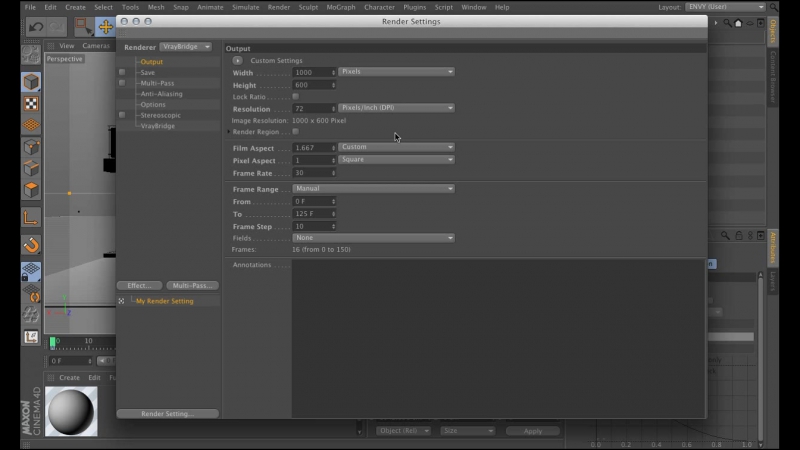
Task: Click the Width value field
Action: click(x=312, y=72)
